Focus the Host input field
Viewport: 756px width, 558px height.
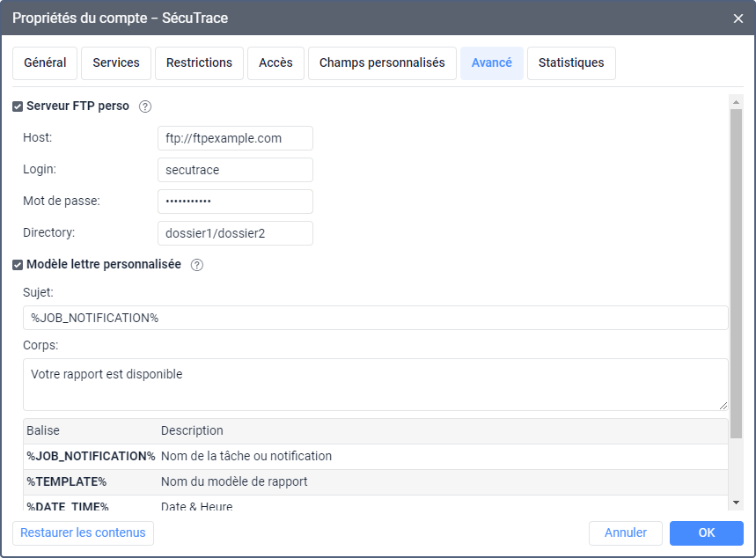235,138
